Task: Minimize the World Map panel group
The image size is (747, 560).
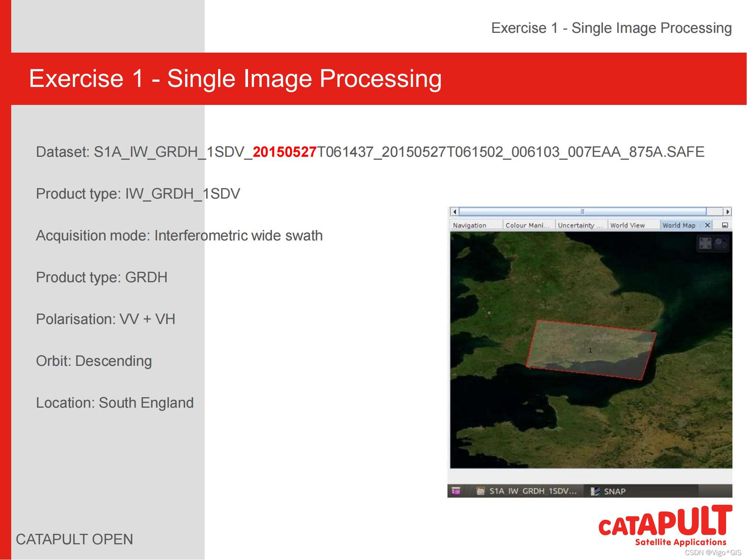Action: (x=725, y=225)
